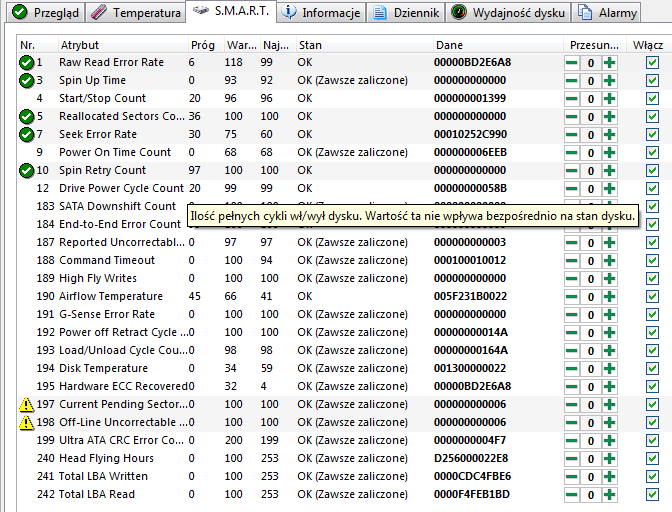Screen dimensions: 672x512
Task: Decrease offset for Drive Power Cycle Count
Action: [571, 189]
